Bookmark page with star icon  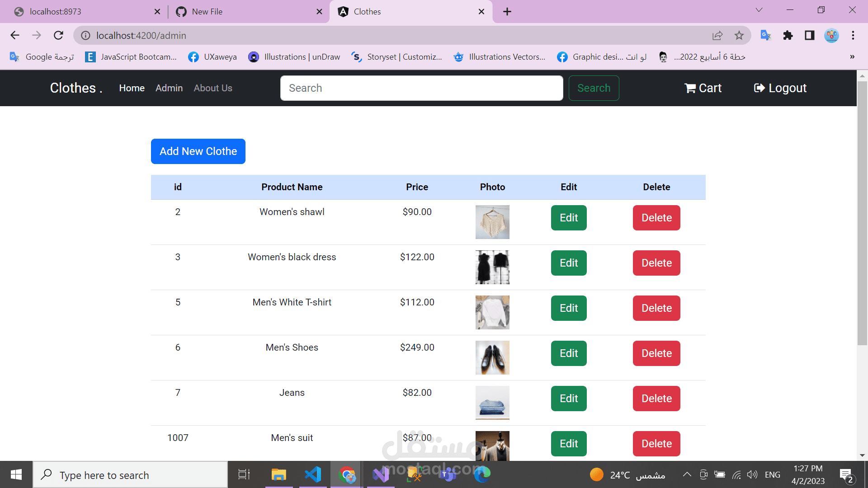739,35
